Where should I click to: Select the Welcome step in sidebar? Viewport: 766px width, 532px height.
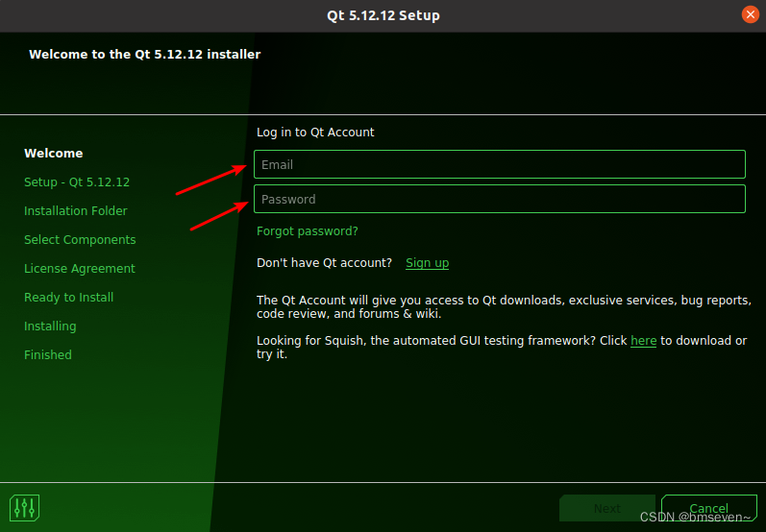pos(53,154)
